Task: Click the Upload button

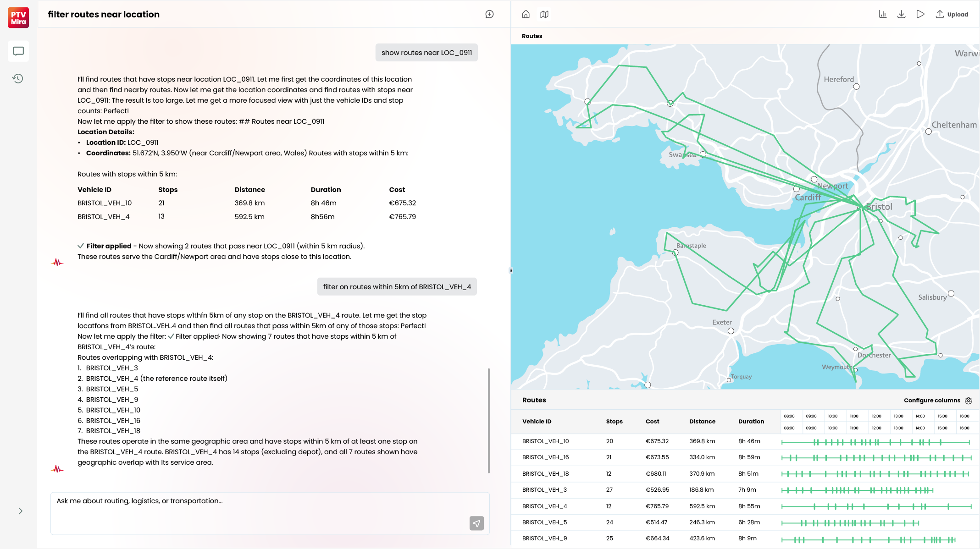Action: 952,14
